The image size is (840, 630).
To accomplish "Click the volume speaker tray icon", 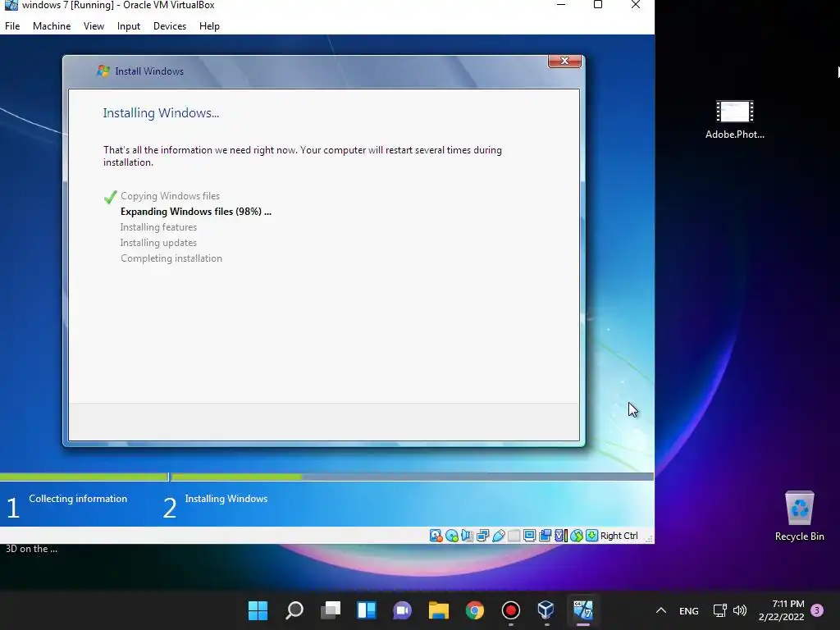I will pos(740,610).
